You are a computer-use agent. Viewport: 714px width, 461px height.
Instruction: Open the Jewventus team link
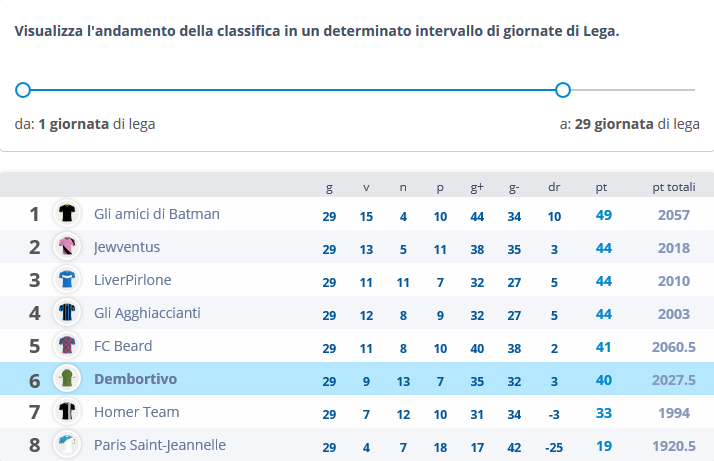pos(127,247)
